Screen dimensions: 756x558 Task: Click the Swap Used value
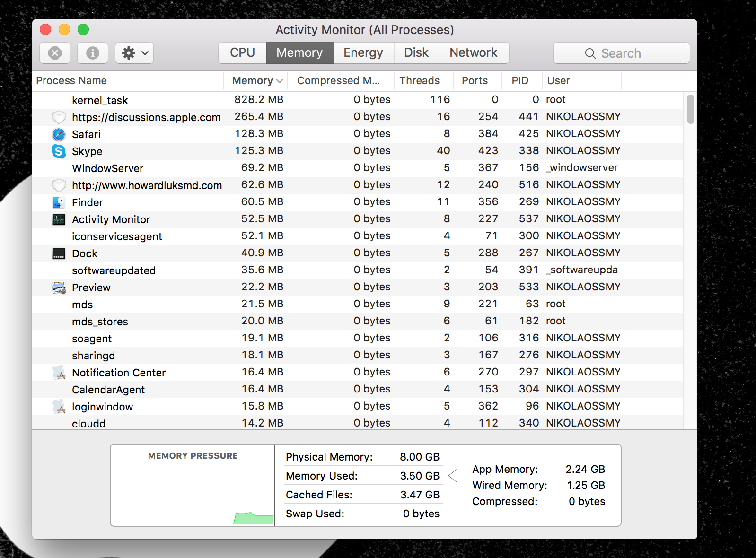421,514
